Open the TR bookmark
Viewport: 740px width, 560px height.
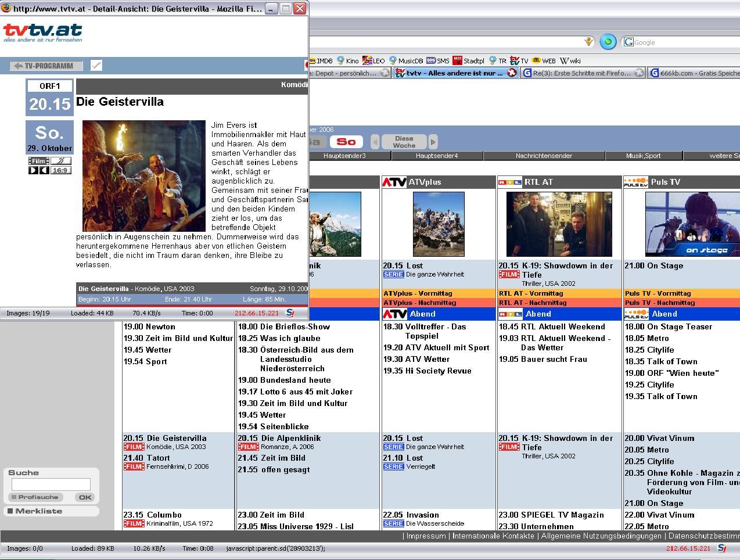tap(498, 60)
